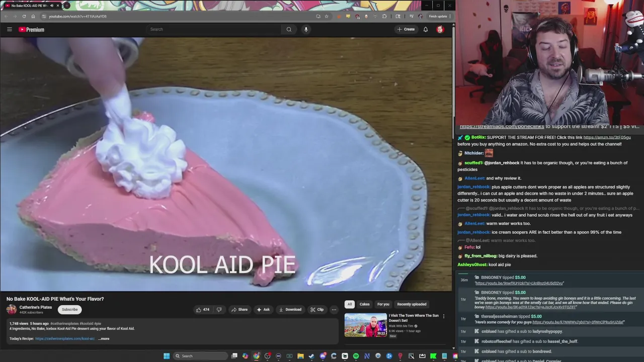644x362 pixels.
Task: Open the amzn.to link in BotRix chat message
Action: coord(607,137)
